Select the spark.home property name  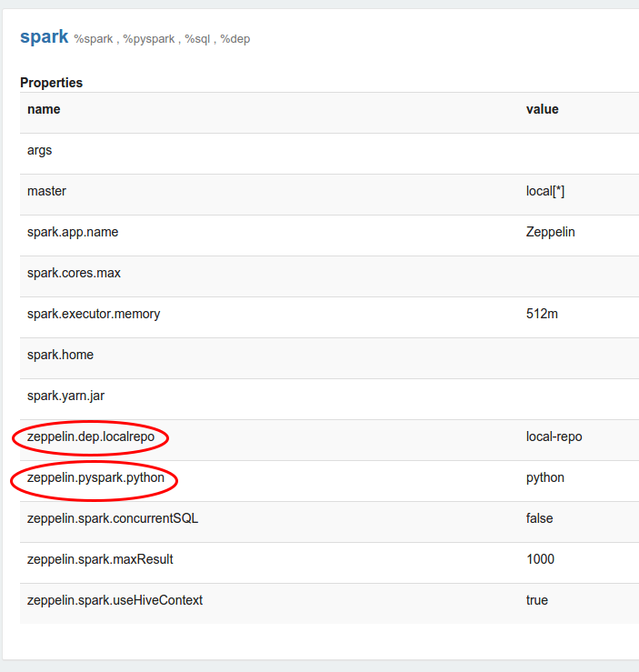(60, 355)
